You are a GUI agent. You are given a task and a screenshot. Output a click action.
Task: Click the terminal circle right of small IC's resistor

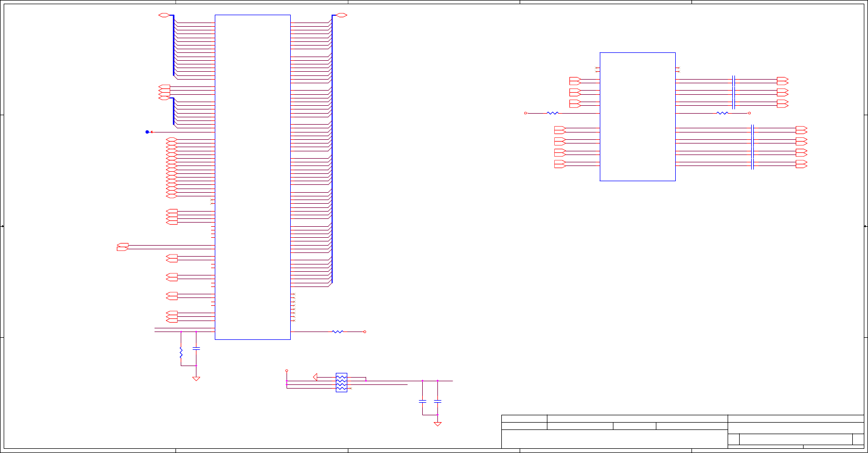[x=749, y=113]
